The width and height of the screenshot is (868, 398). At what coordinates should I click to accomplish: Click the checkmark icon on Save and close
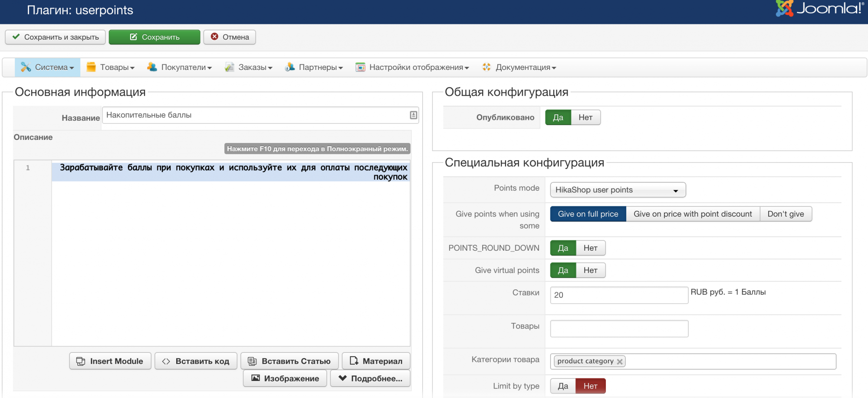(16, 37)
